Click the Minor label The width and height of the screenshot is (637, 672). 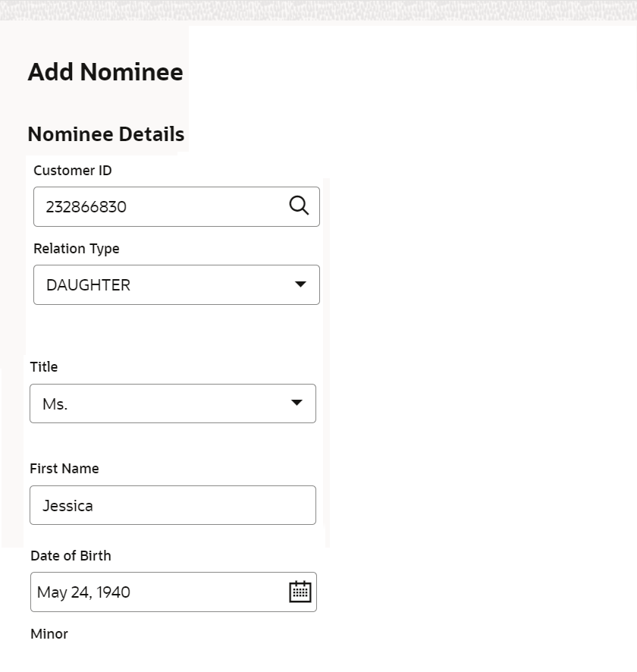(x=49, y=634)
